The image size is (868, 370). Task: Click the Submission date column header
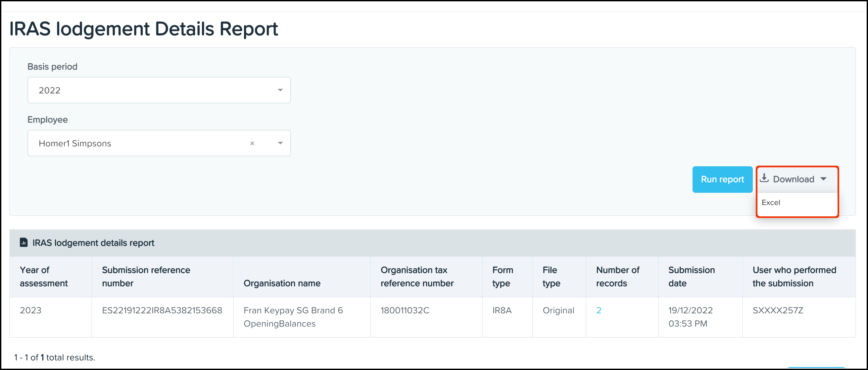coord(691,277)
